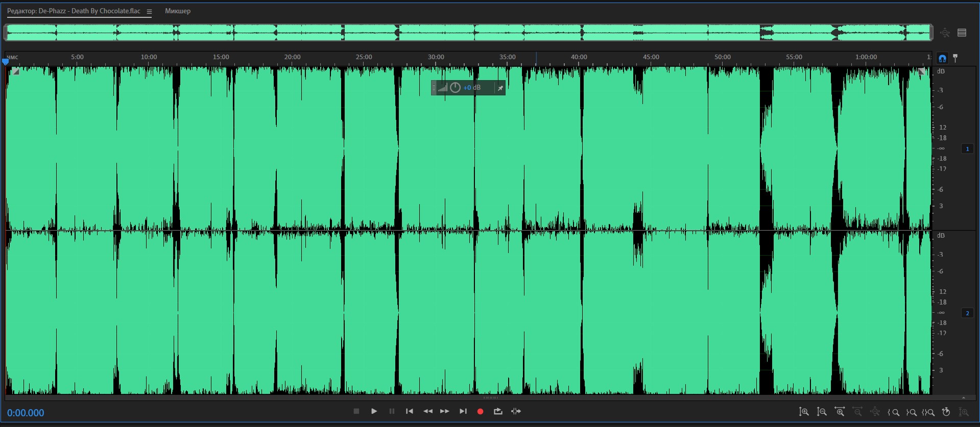The image size is (980, 427).
Task: Click the red Record button
Action: [480, 411]
